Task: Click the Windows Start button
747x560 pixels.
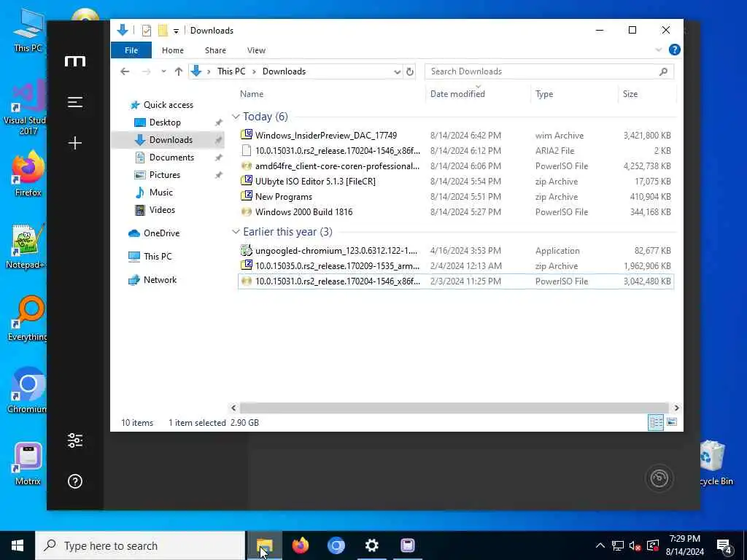Action: click(18, 545)
